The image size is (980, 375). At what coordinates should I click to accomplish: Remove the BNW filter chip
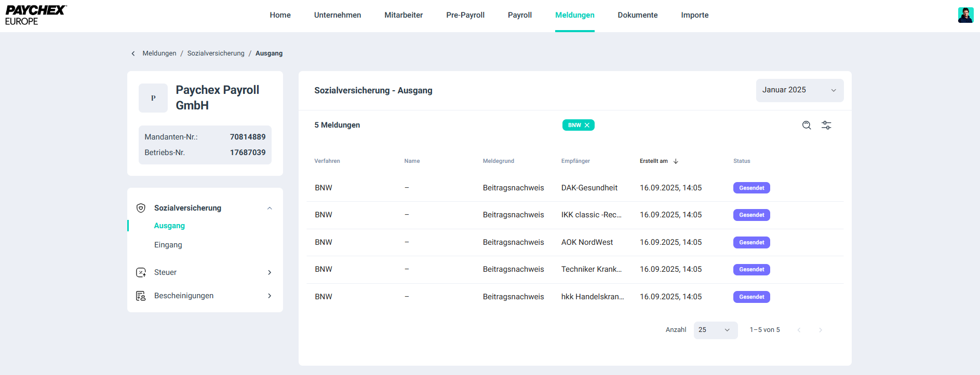(x=587, y=125)
